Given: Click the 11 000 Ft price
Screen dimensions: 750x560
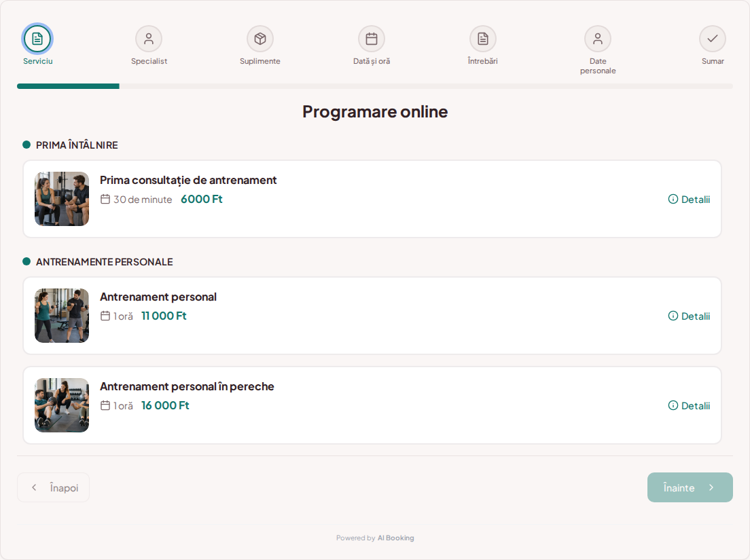Looking at the screenshot, I should tap(164, 316).
